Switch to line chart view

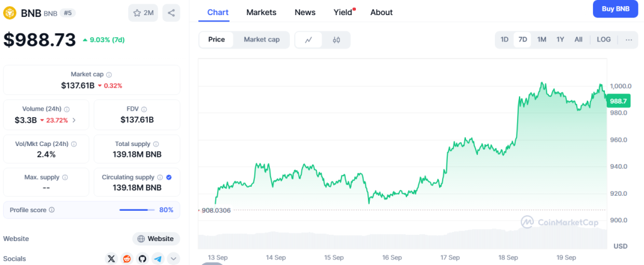pos(308,40)
